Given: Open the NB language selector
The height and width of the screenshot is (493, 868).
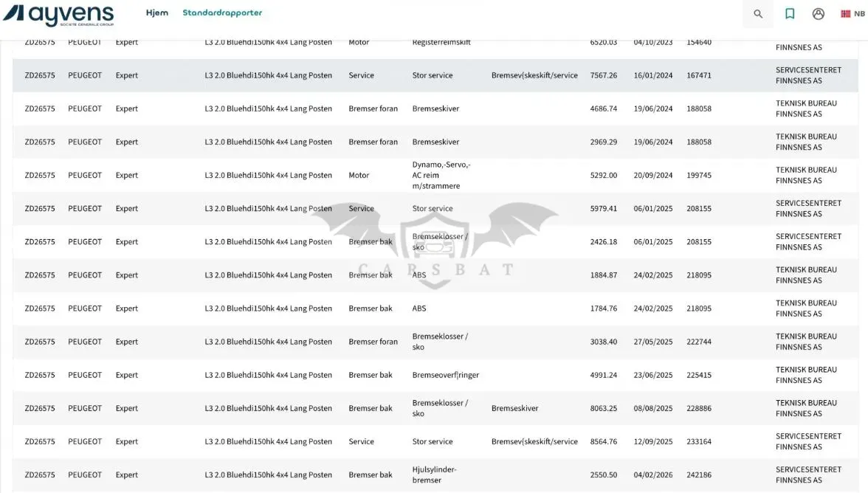Looking at the screenshot, I should (852, 14).
